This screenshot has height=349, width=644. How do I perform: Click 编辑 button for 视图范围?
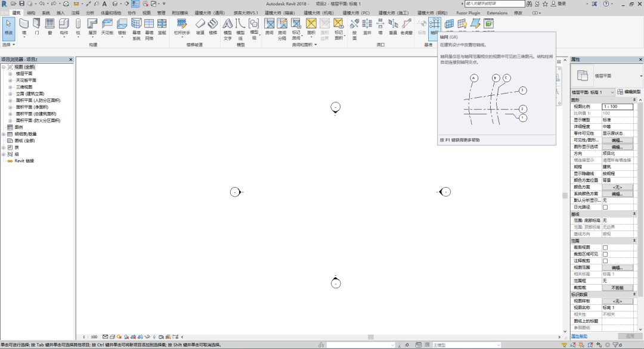pos(617,267)
